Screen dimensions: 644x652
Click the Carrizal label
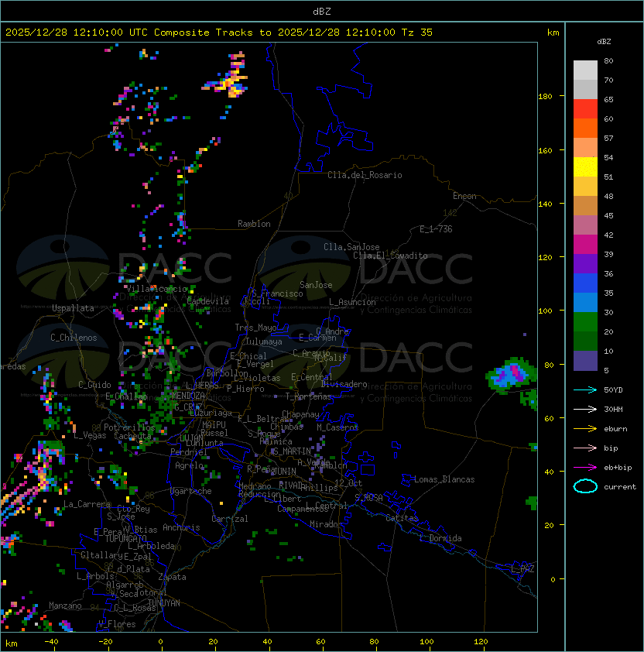click(229, 519)
